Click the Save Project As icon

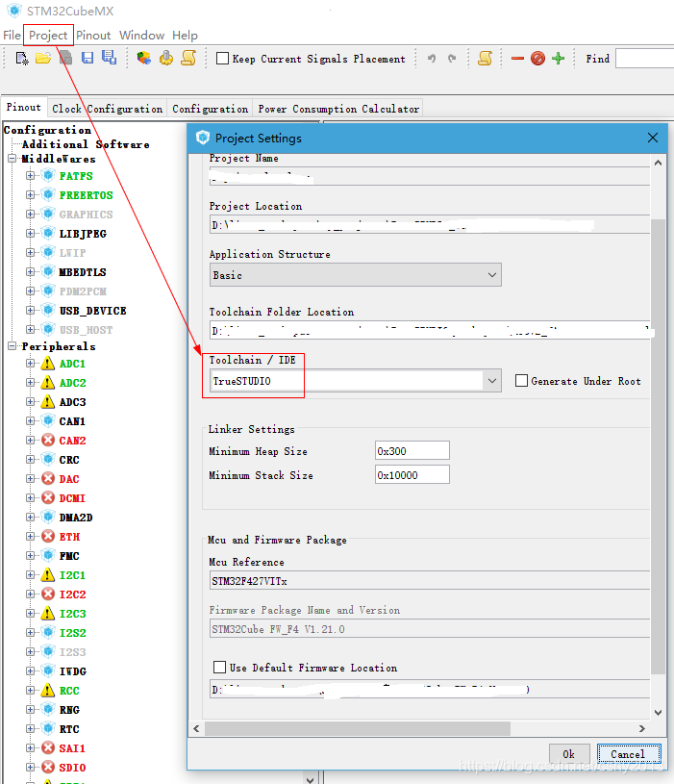tap(109, 58)
